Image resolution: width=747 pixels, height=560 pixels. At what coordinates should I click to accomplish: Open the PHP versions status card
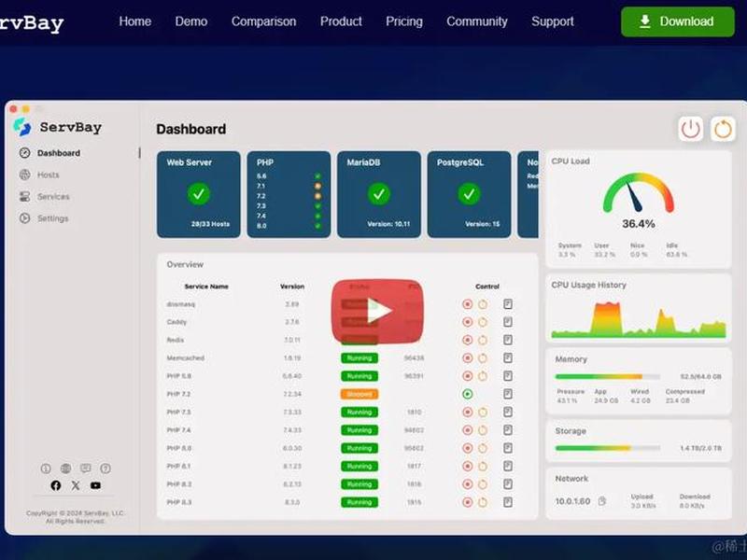tap(289, 194)
